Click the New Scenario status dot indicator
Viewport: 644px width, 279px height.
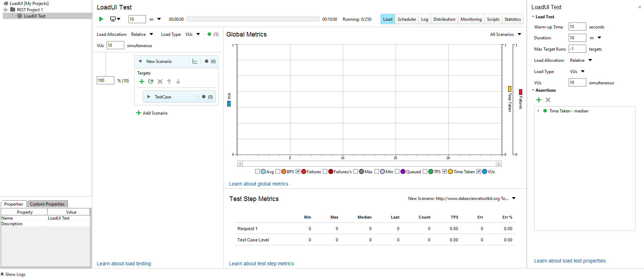(207, 61)
